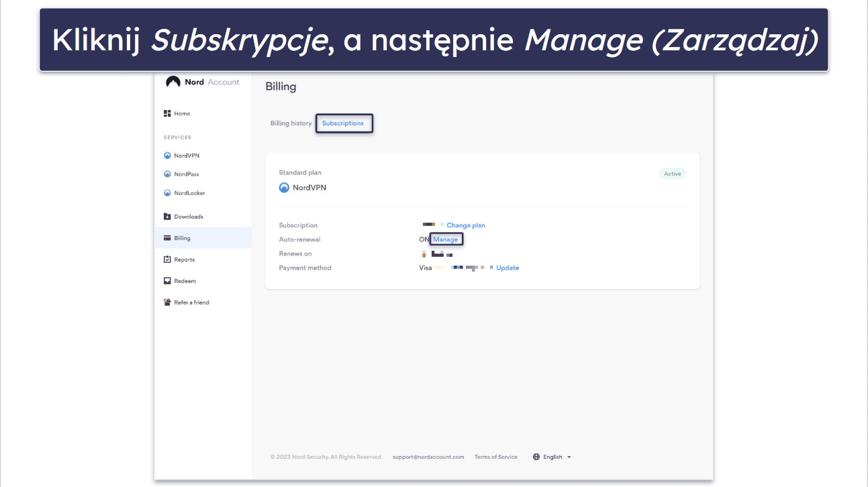Open Home via its grid icon
This screenshot has height=487, width=868.
tap(167, 113)
